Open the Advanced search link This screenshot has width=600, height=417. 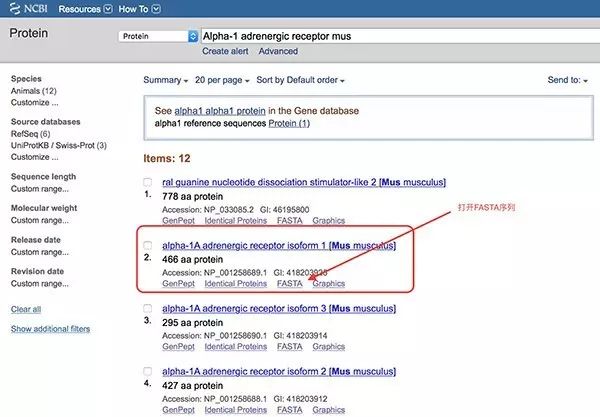tap(278, 51)
